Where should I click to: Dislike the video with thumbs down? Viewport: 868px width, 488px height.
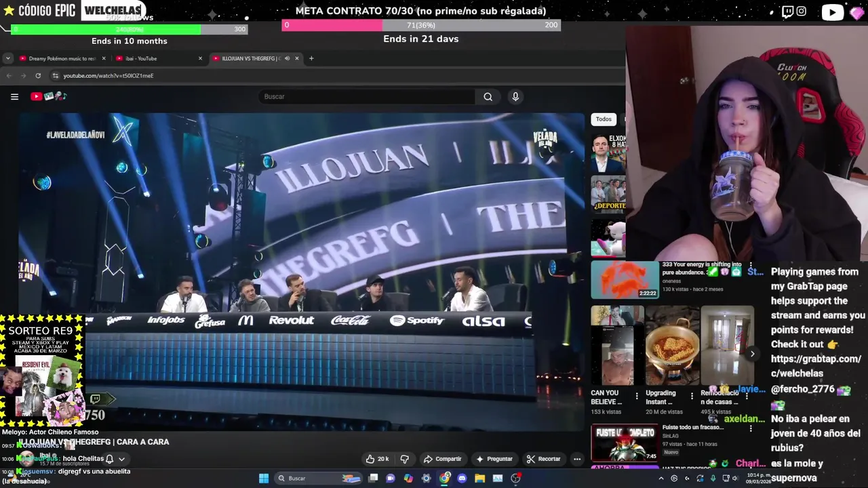(x=405, y=459)
